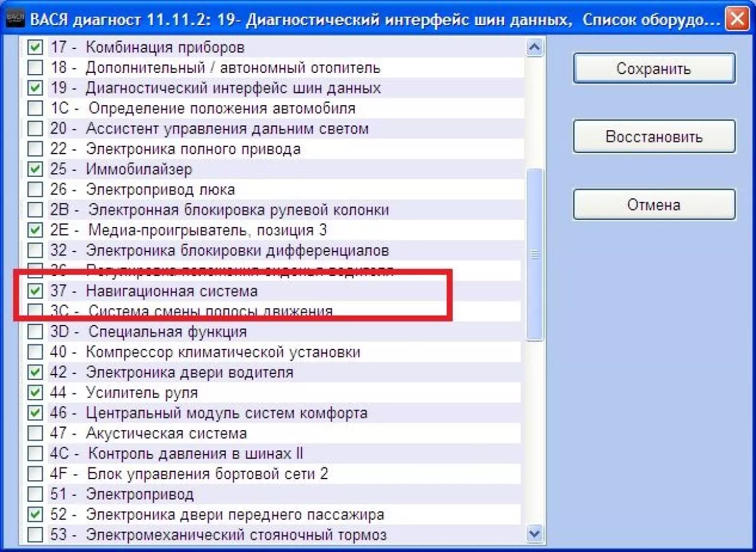
Task: Uncheck 17 - Комбинация приборов
Action: [x=36, y=47]
